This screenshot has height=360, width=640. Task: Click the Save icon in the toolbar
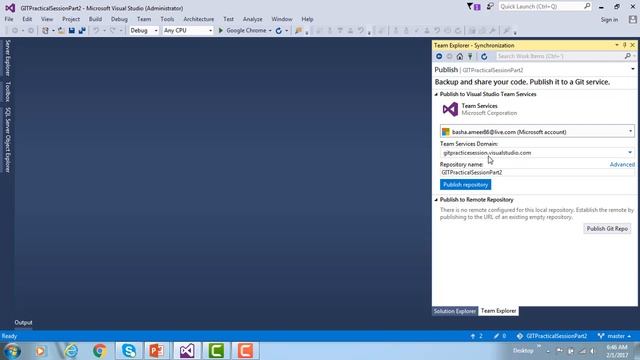(71, 31)
